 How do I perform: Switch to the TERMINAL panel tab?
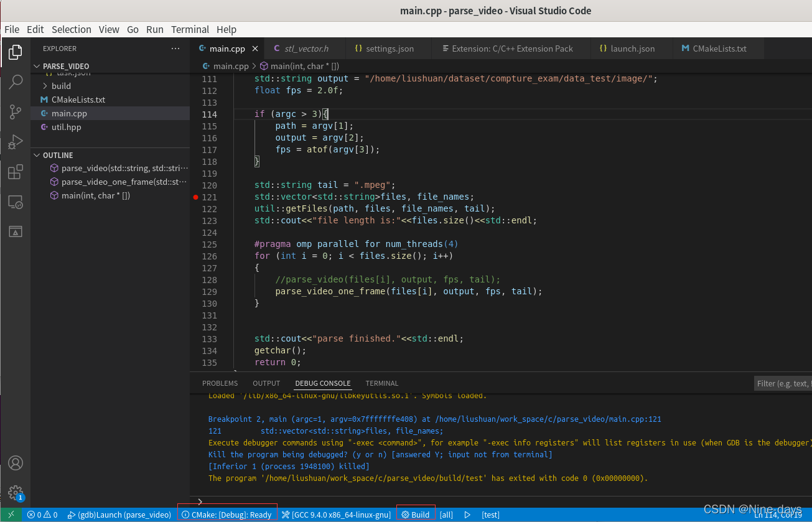click(x=381, y=383)
